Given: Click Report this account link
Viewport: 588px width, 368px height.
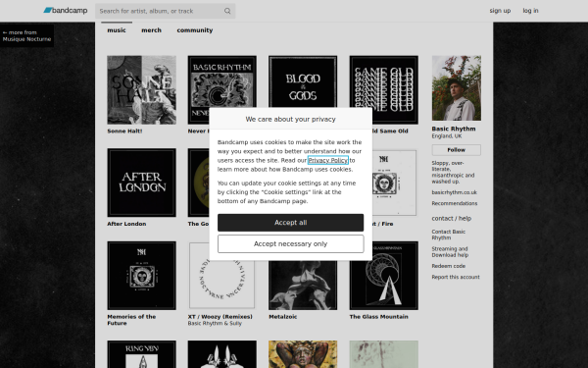Looking at the screenshot, I should tap(456, 277).
